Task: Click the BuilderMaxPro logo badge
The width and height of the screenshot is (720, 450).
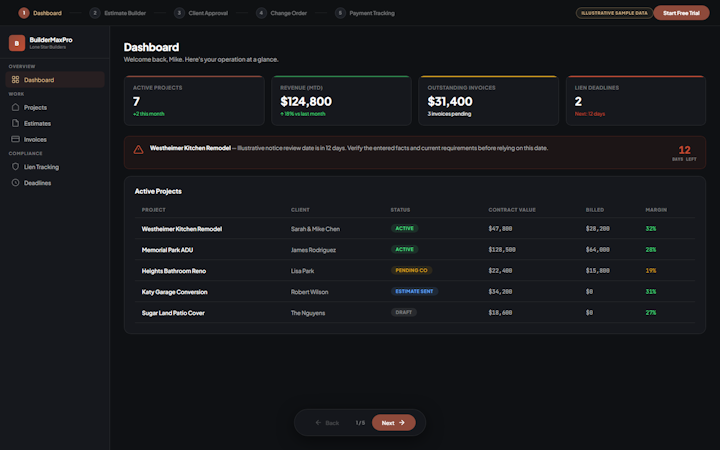Action: 17,43
